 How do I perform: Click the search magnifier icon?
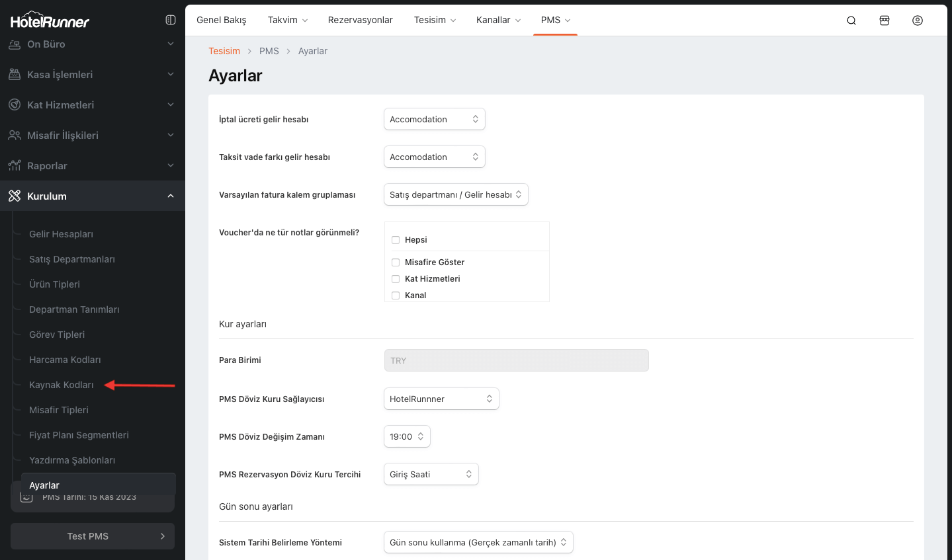tap(851, 20)
